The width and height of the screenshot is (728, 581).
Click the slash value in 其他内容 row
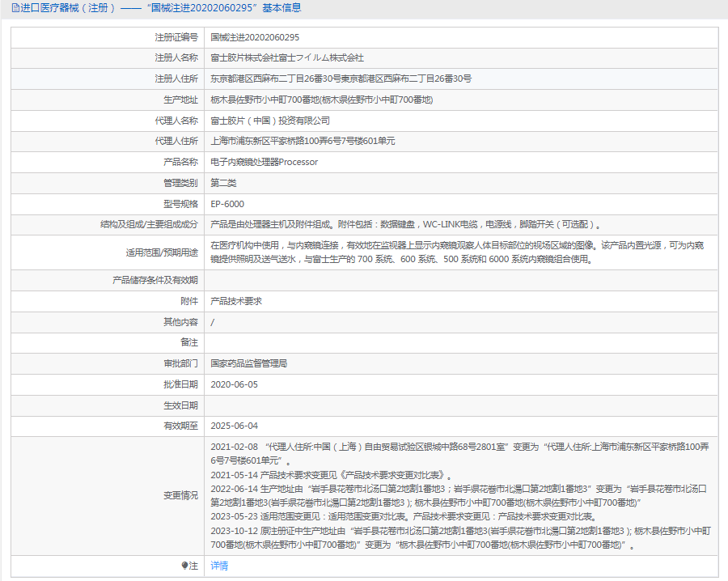[x=213, y=322]
